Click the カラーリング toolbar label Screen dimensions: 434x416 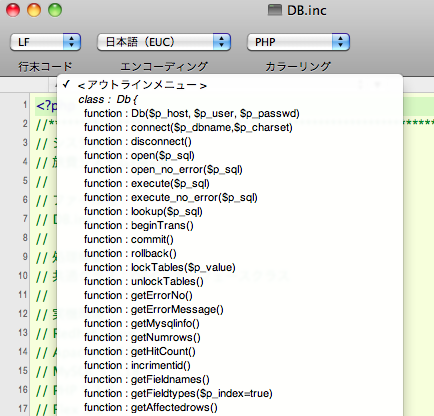[x=298, y=67]
